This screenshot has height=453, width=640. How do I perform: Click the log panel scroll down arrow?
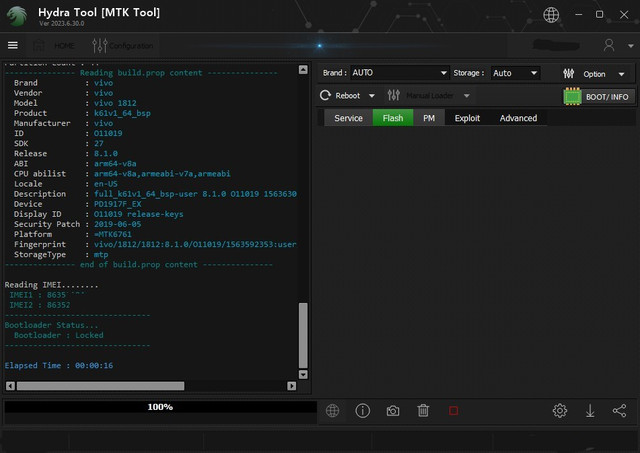[303, 374]
